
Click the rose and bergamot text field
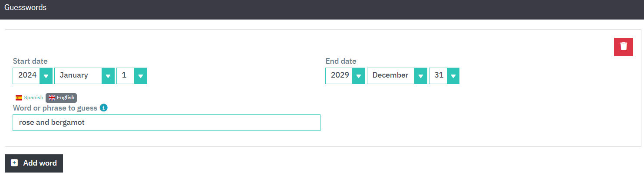166,123
